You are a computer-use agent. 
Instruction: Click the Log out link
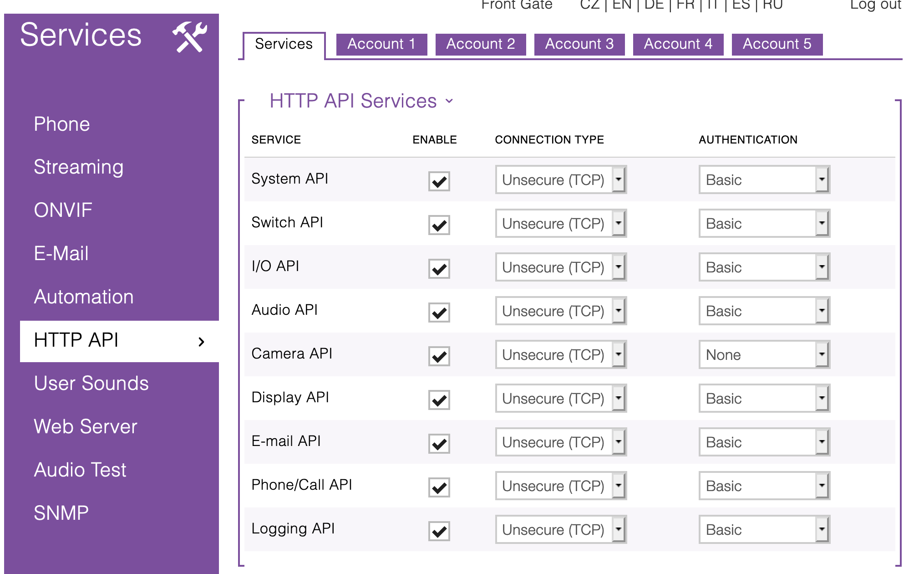[875, 5]
